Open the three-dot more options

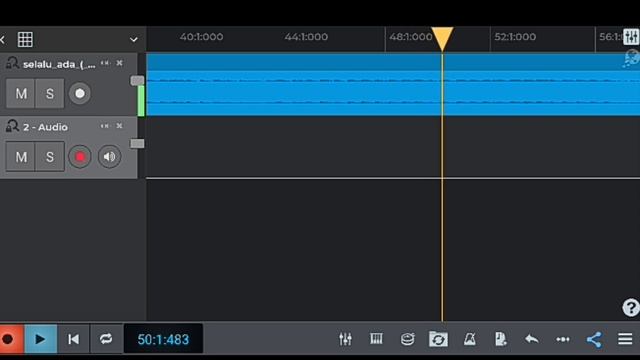(x=562, y=339)
